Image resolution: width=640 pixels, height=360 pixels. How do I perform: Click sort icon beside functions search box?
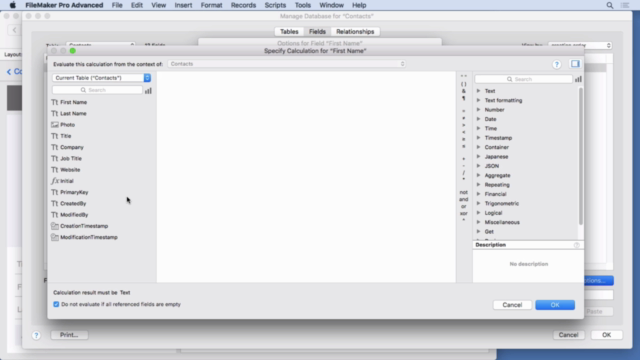[578, 79]
